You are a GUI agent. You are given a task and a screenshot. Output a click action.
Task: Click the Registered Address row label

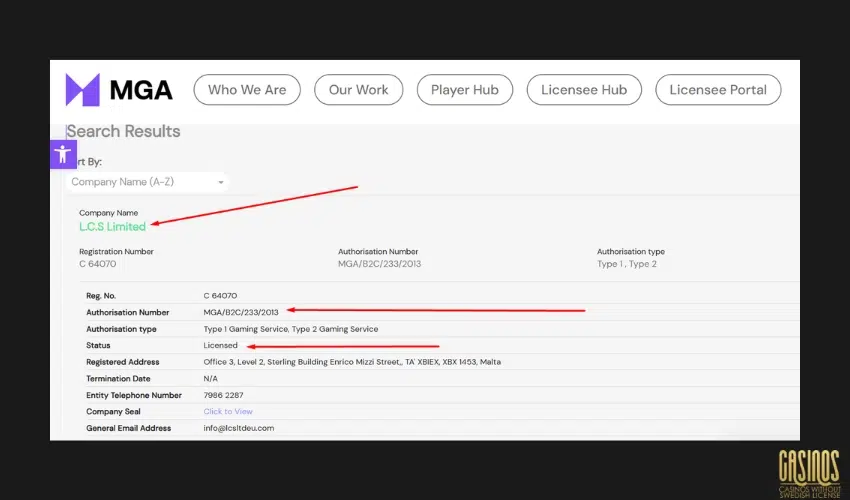pos(123,362)
